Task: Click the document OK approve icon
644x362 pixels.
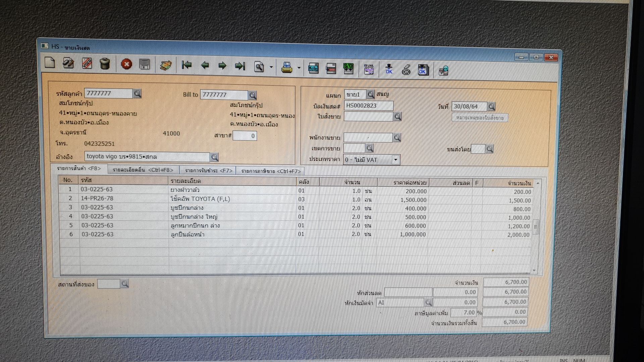Action: pos(423,70)
